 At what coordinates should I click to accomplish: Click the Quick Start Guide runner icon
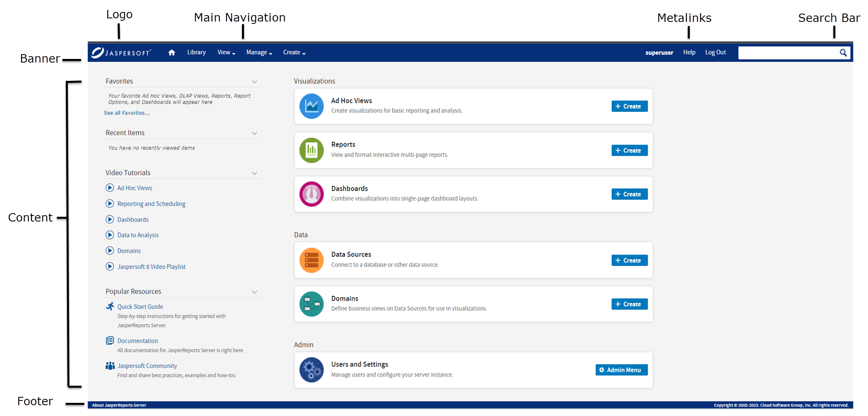pos(110,306)
